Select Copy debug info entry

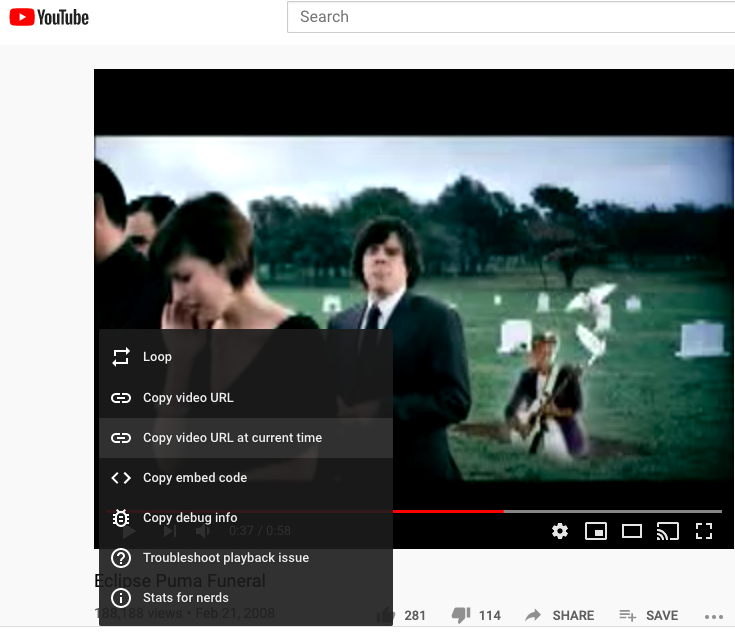click(x=246, y=518)
